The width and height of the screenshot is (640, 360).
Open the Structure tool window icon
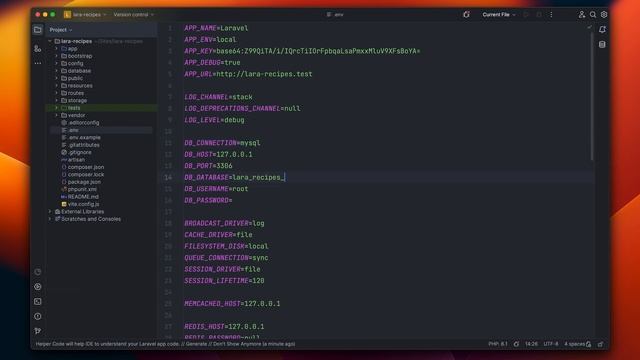38,49
